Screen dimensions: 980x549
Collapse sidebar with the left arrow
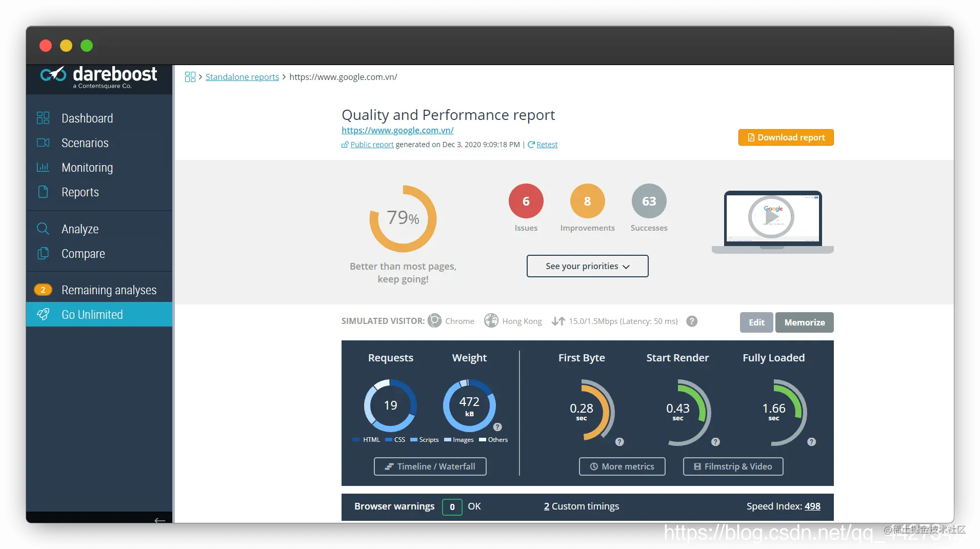click(160, 520)
